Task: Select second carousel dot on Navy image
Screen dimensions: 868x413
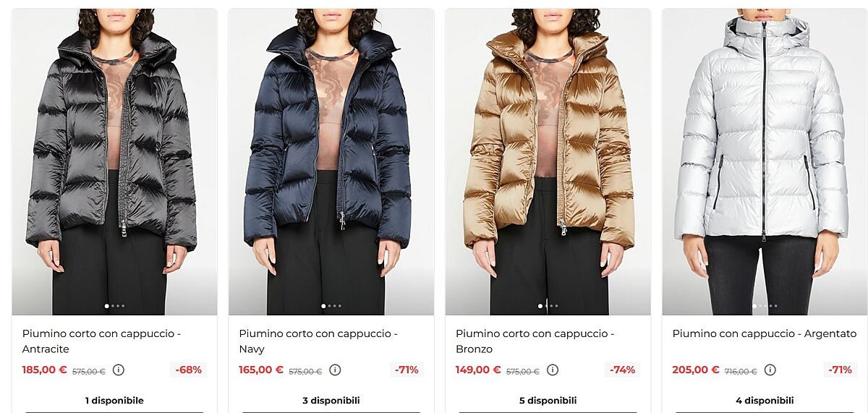Action: tap(329, 306)
